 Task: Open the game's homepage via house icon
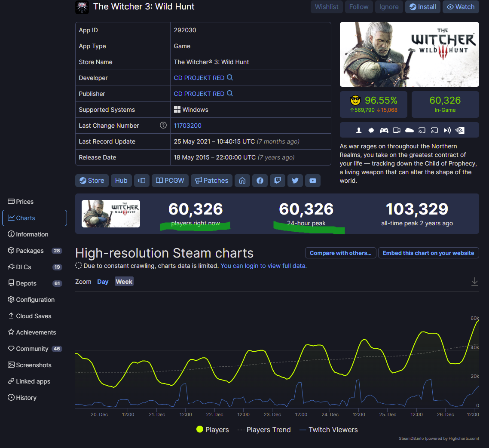(242, 181)
